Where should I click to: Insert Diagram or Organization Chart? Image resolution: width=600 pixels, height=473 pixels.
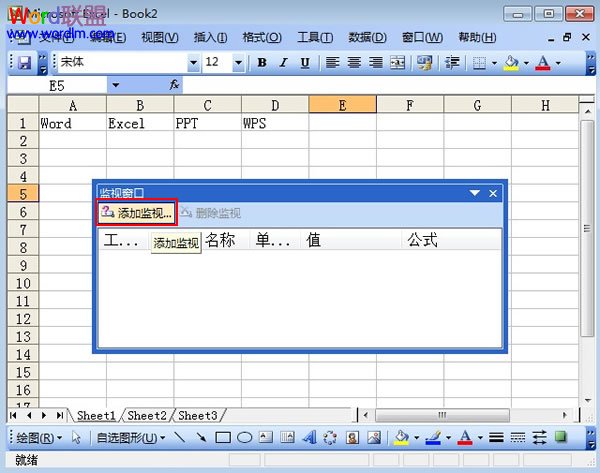click(x=330, y=437)
